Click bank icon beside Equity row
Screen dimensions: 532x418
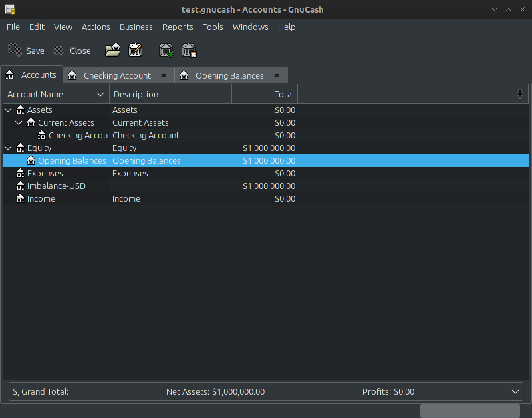point(21,148)
